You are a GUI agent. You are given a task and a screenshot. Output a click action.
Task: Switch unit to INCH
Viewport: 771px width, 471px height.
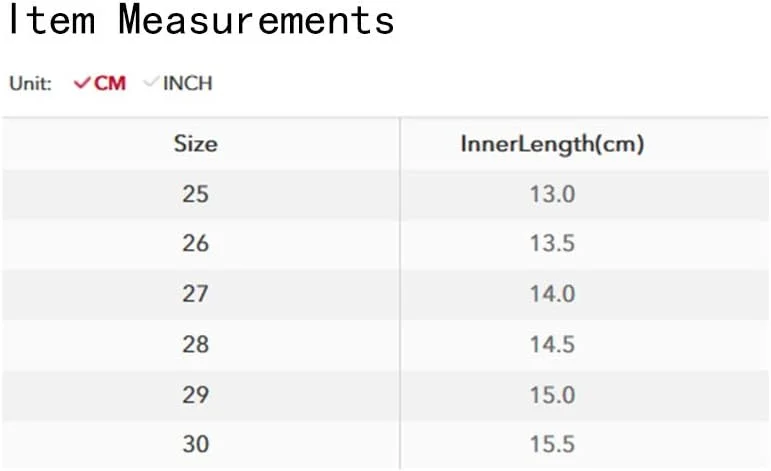pyautogui.click(x=187, y=83)
